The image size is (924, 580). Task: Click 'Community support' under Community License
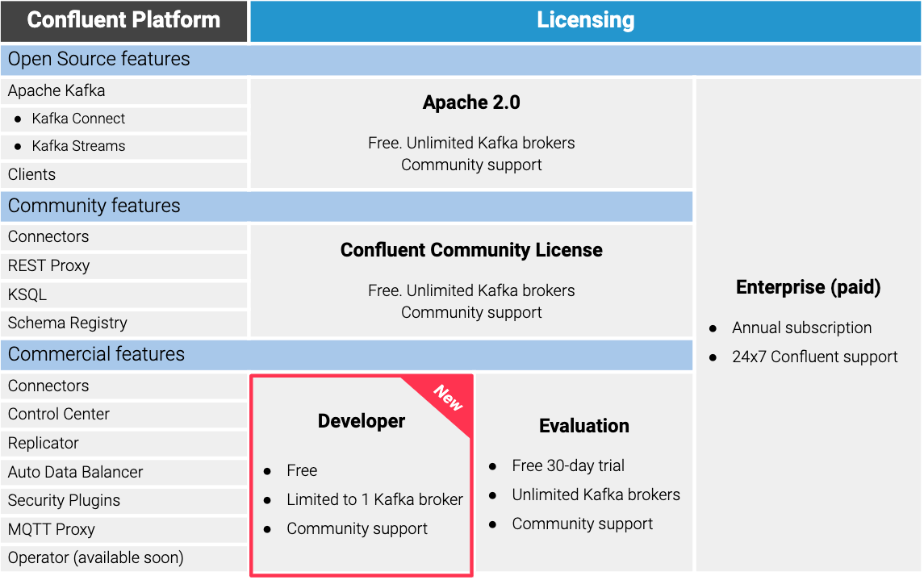[471, 313]
